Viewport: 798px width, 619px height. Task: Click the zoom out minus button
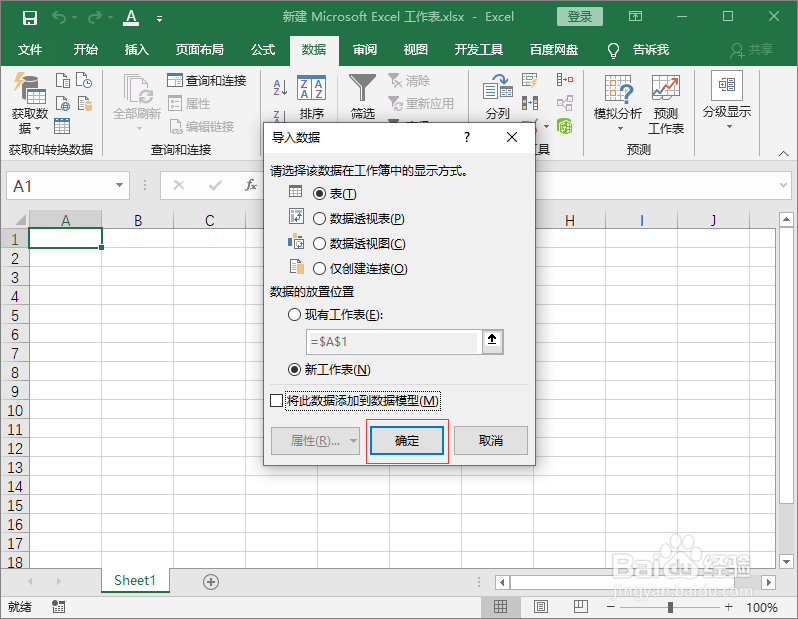pyautogui.click(x=611, y=607)
